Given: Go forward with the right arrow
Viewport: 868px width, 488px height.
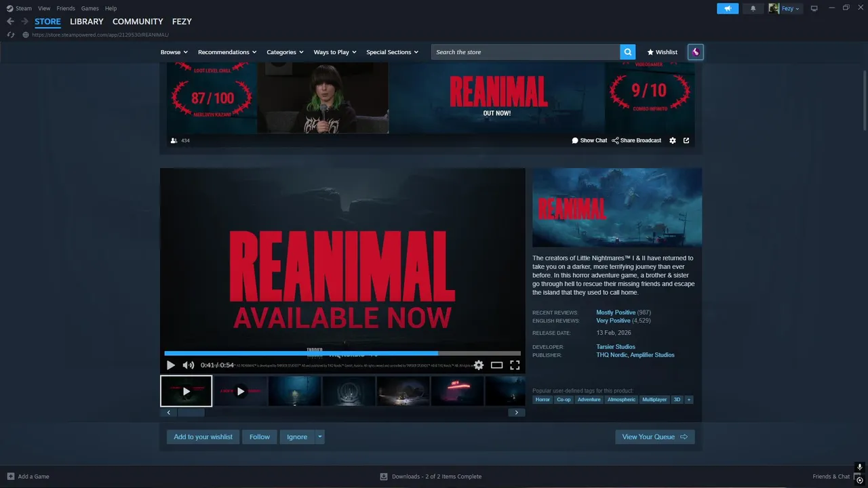Looking at the screenshot, I should [24, 22].
